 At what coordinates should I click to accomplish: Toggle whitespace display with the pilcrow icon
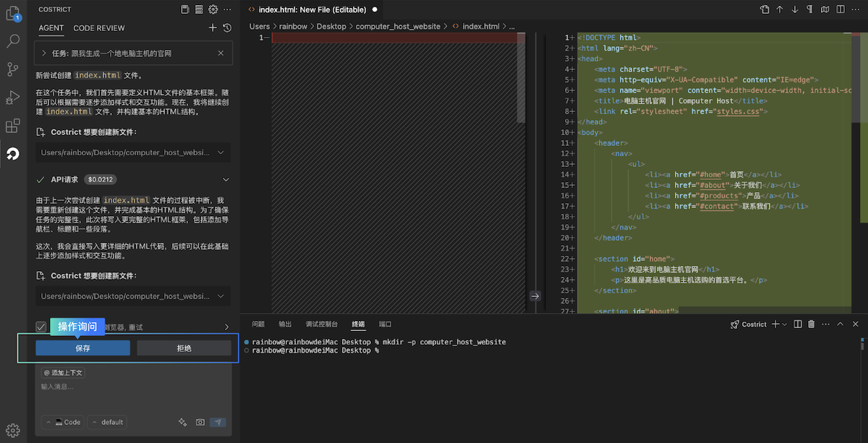809,9
